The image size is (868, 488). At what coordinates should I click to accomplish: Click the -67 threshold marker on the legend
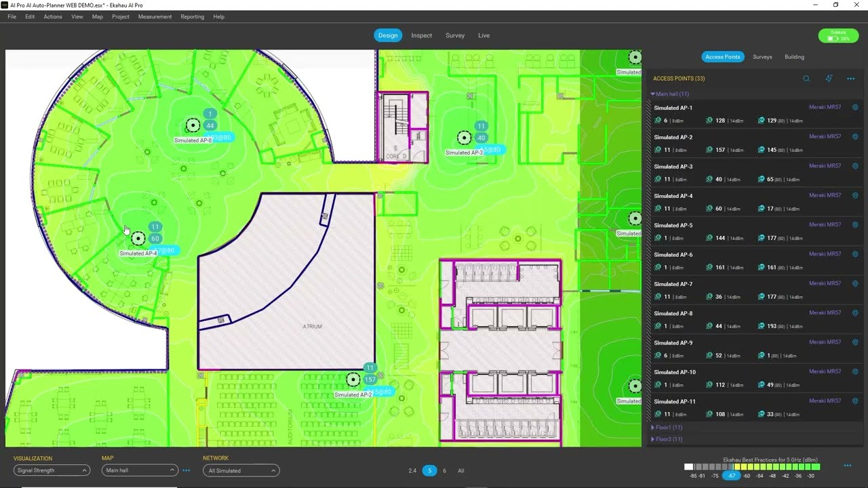731,476
